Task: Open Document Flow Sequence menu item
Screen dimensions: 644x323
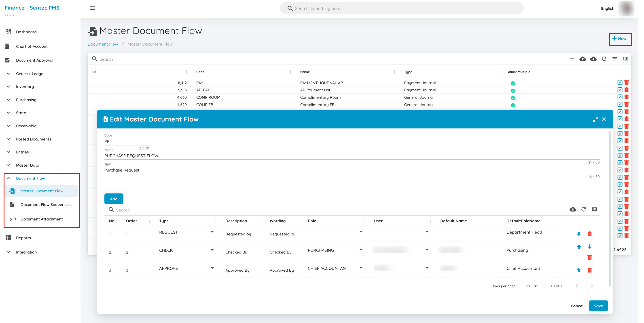Action: click(x=46, y=205)
